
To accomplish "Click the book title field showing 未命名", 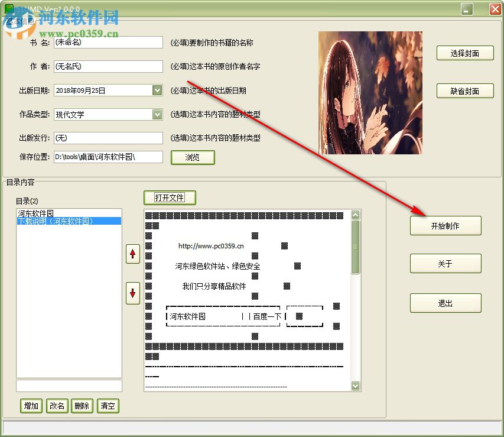I will (x=108, y=42).
